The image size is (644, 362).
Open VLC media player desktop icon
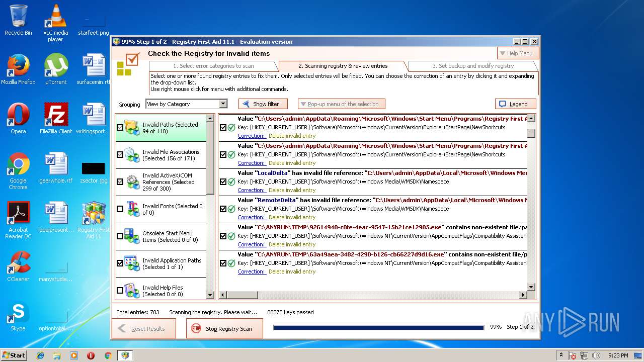tap(55, 23)
